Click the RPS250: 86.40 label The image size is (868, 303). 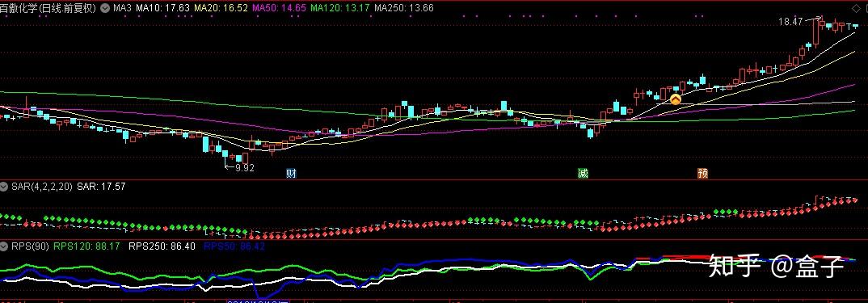click(162, 246)
